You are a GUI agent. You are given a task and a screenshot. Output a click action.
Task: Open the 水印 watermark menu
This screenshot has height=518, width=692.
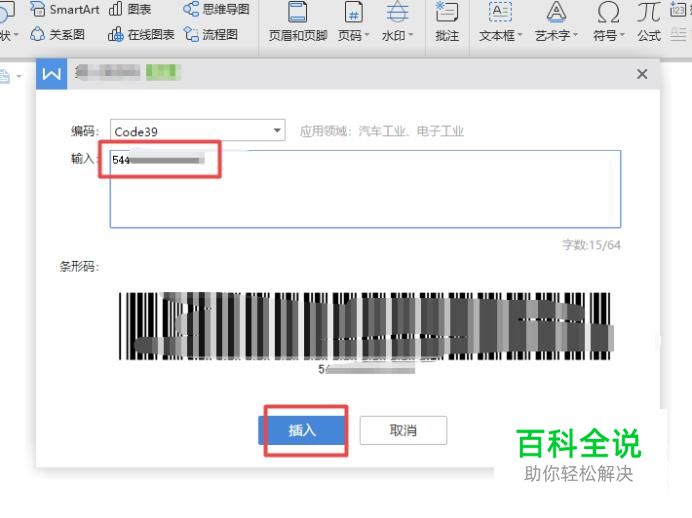coord(397,22)
